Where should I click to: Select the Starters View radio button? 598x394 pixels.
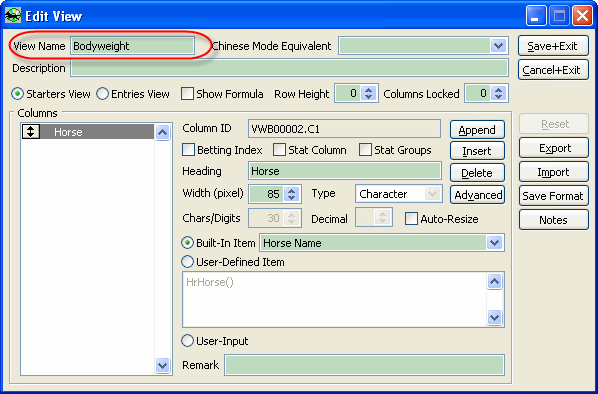(x=18, y=94)
